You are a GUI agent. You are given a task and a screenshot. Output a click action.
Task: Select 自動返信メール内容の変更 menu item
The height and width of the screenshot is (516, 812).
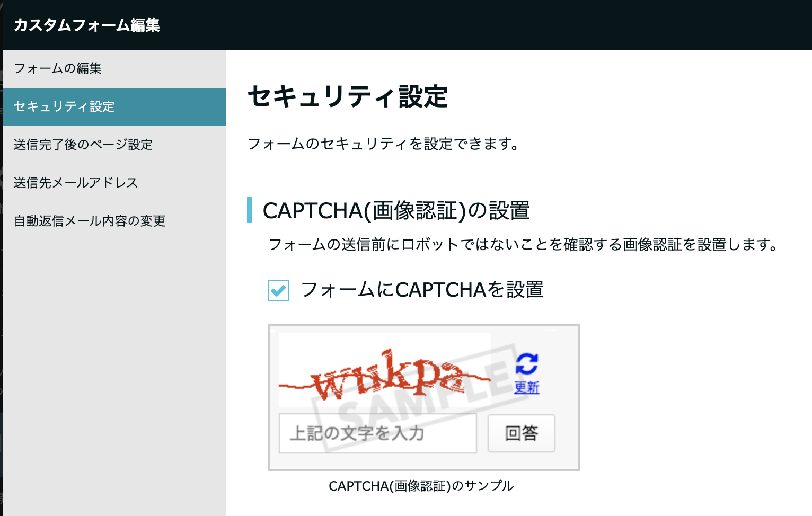90,221
